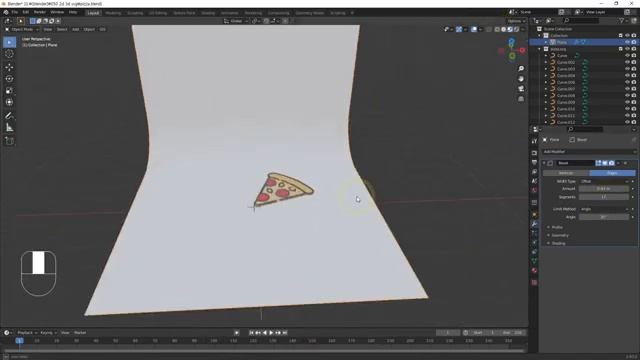Screen dimensions: 640x360
Task: Click the viewport zoom magnifier icon
Action: (521, 69)
